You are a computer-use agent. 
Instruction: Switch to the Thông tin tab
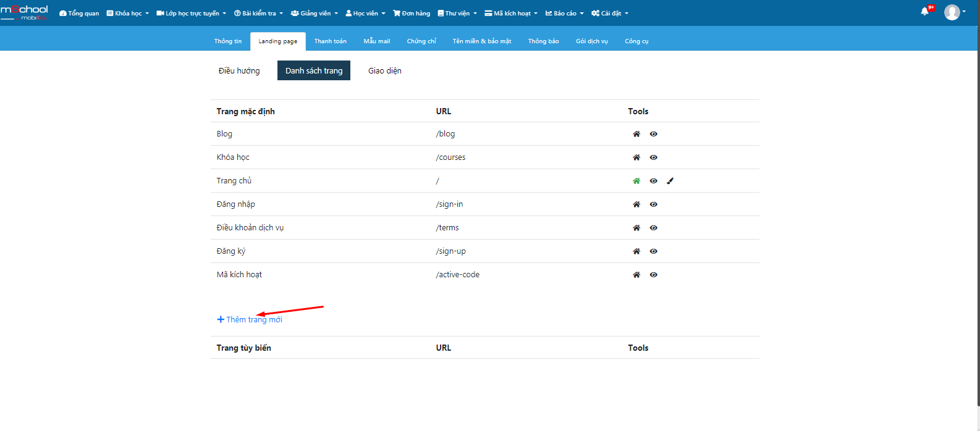tap(228, 41)
